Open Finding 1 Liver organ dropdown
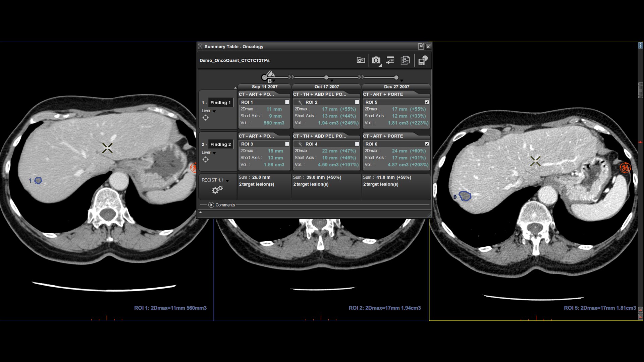The width and height of the screenshot is (644, 362). coord(214,111)
